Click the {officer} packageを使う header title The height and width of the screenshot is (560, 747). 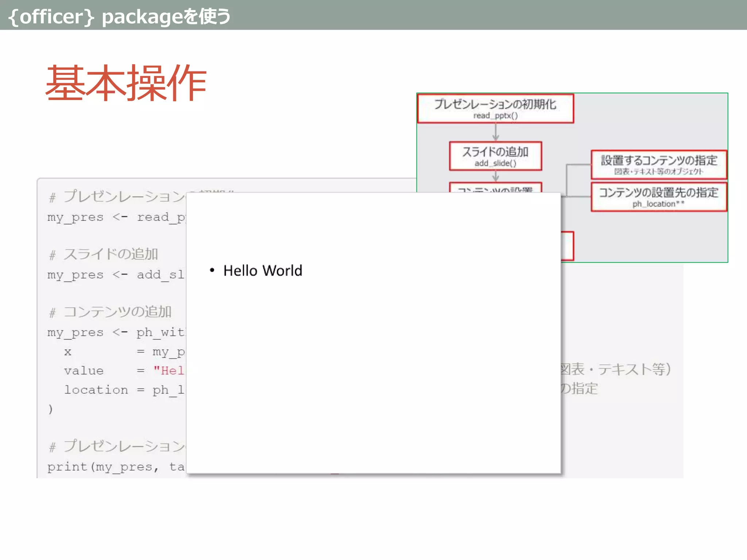(119, 16)
